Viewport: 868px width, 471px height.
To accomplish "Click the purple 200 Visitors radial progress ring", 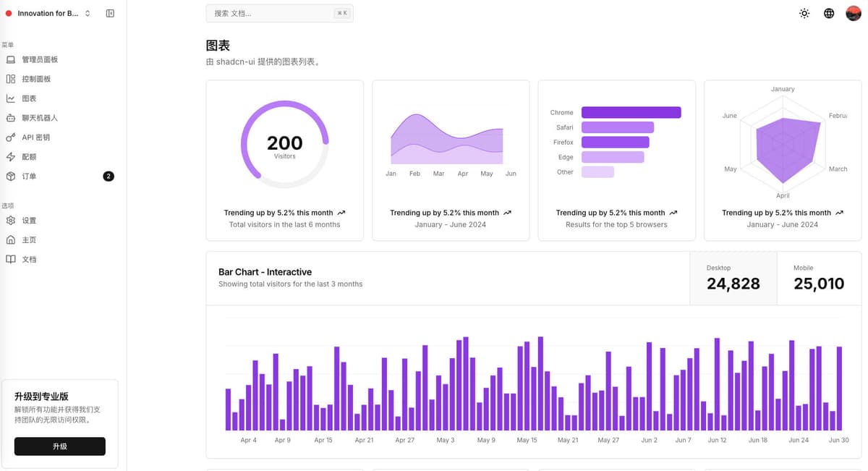I will point(284,143).
